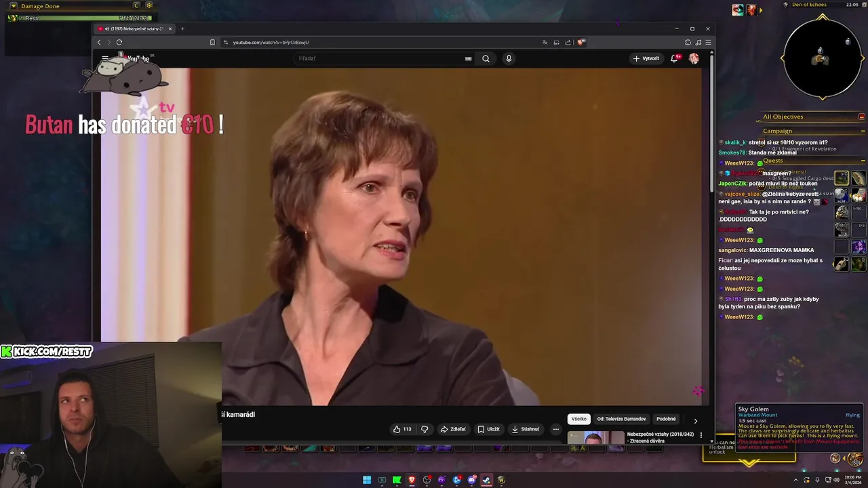The height and width of the screenshot is (488, 868).
Task: Open the browser hamburger menu
Action: [x=708, y=42]
